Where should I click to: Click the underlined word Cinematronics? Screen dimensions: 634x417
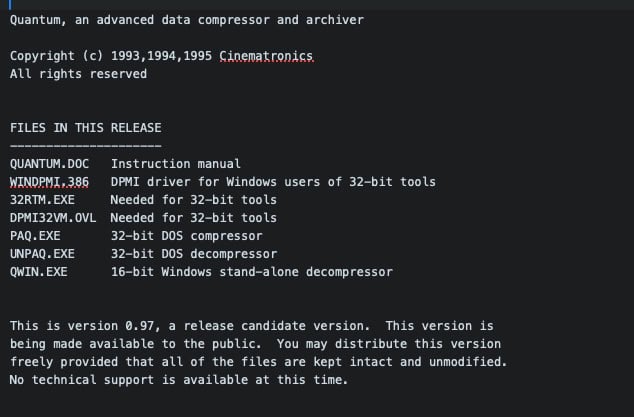click(266, 56)
